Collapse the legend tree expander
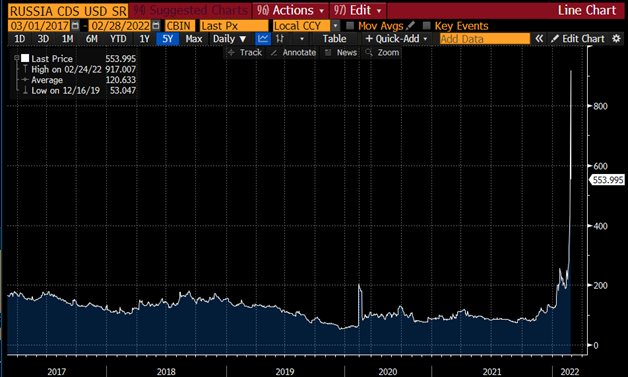628x377 pixels. pyautogui.click(x=16, y=58)
